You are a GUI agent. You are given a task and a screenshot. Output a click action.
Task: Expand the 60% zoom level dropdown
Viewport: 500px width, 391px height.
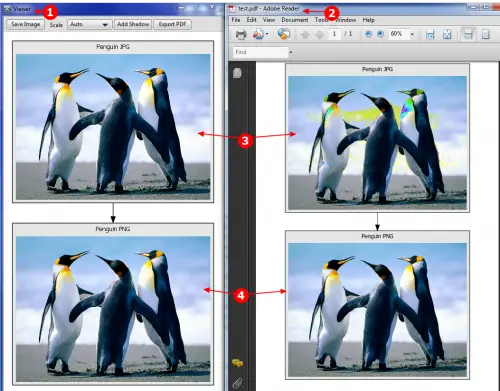click(x=412, y=34)
